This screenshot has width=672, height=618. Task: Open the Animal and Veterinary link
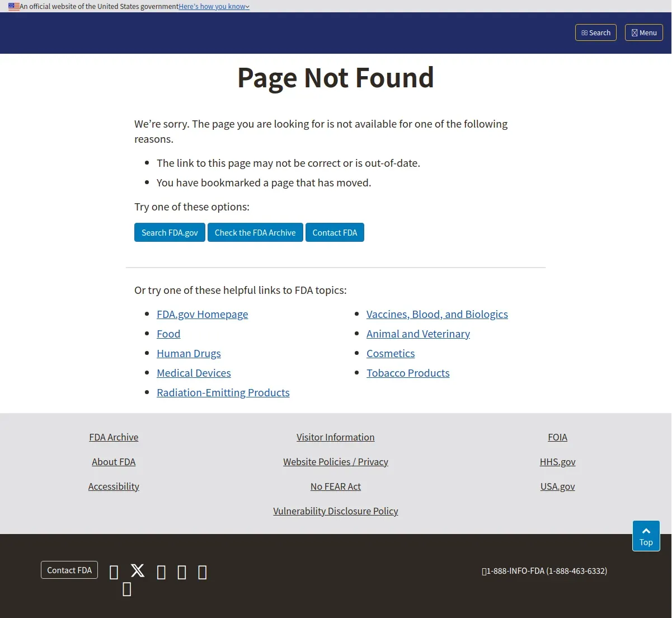(418, 334)
